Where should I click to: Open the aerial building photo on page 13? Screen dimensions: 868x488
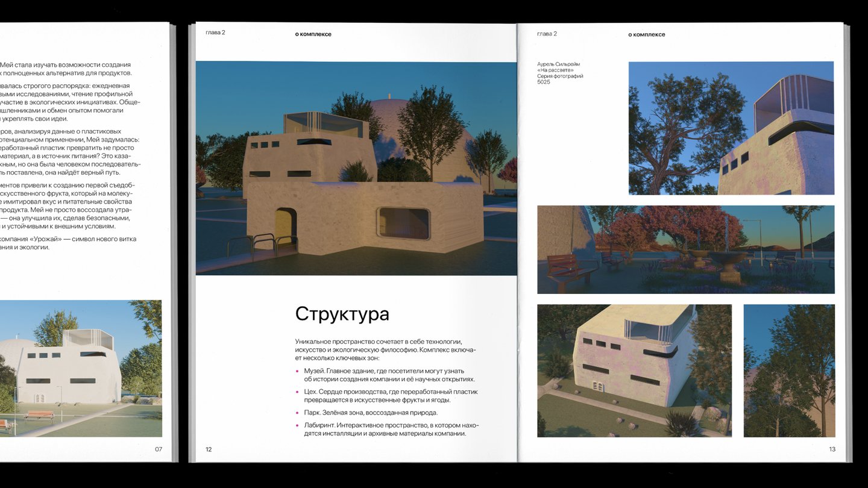[634, 371]
